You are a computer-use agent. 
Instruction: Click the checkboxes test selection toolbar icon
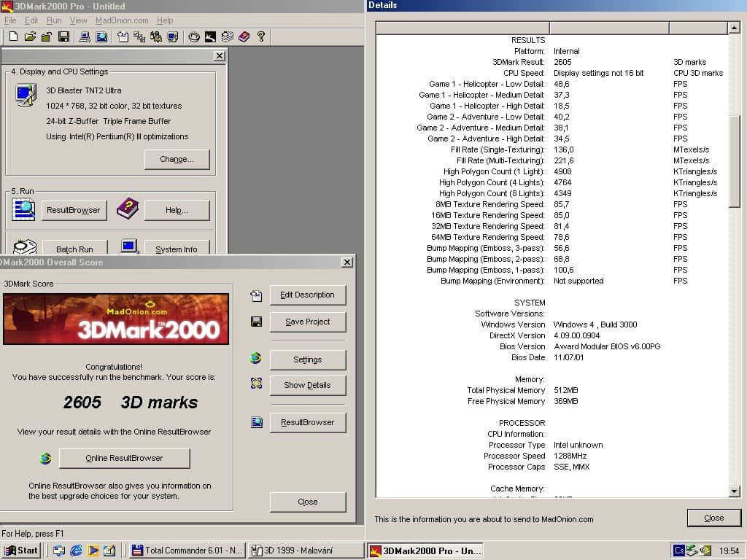pos(139,36)
